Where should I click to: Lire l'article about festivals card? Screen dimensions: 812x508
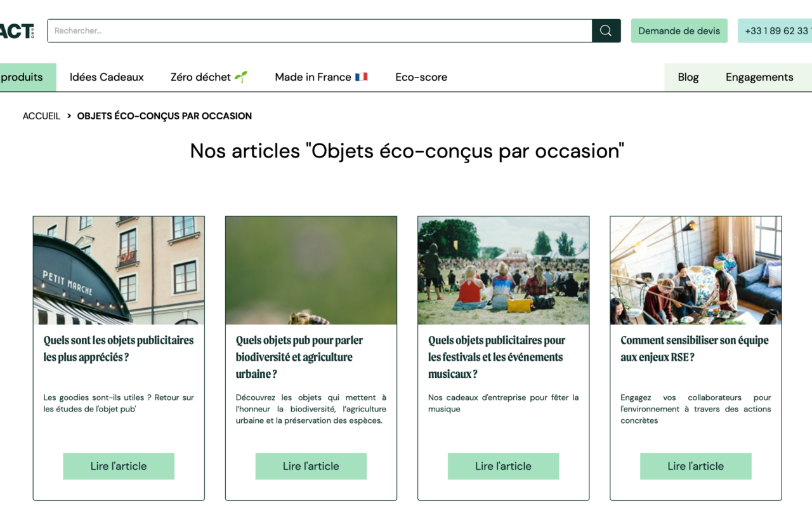pyautogui.click(x=503, y=466)
